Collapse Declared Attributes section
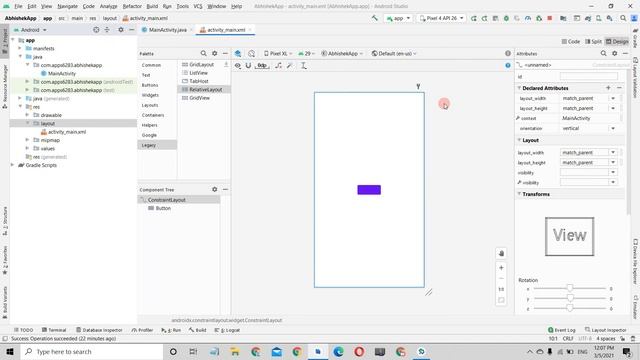The image size is (640, 360). pos(519,88)
